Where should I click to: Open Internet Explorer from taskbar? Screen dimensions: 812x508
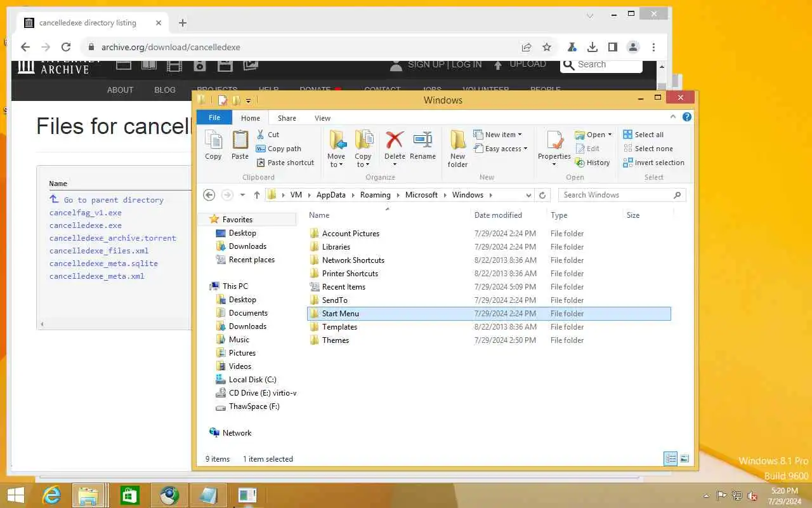[51, 495]
